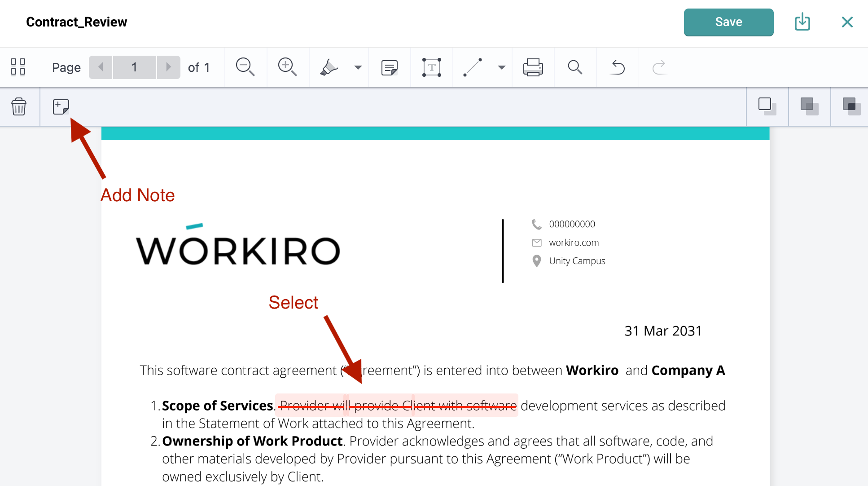Open the highlighter color dropdown
Viewport: 868px width, 486px height.
357,67
